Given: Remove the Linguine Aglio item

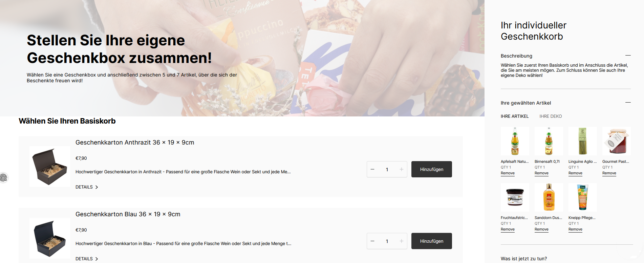Looking at the screenshot, I should coord(575,173).
